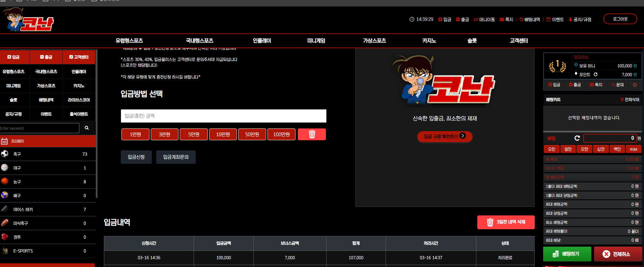Submit with the 입금신청 button

click(x=136, y=157)
